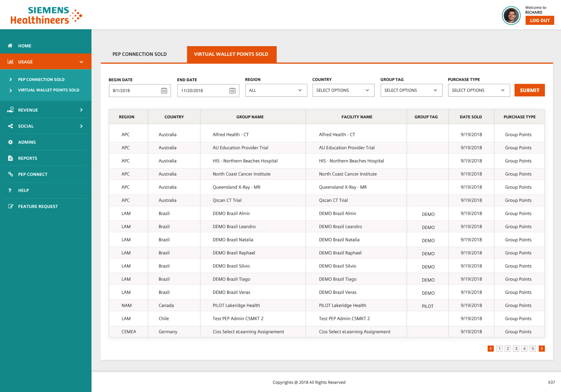Click the Admins gear icon
Screen dimensions: 561x392
10,142
